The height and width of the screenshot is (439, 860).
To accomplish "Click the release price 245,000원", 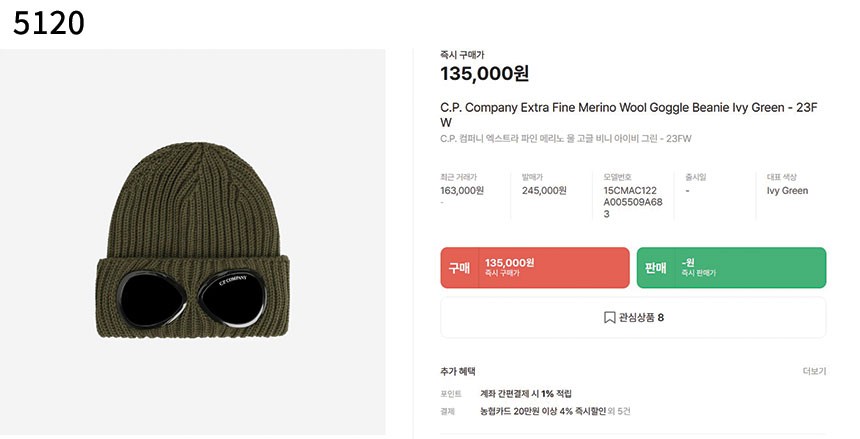I will 544,190.
